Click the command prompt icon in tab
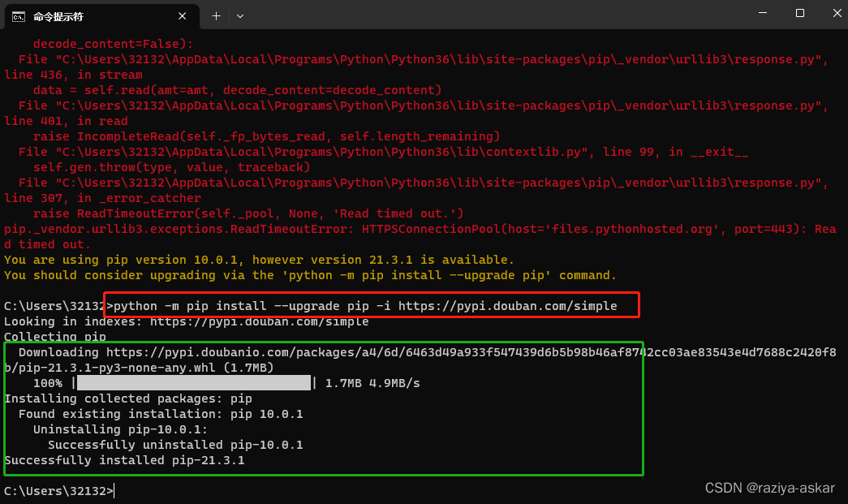The width and height of the screenshot is (848, 504). click(19, 17)
